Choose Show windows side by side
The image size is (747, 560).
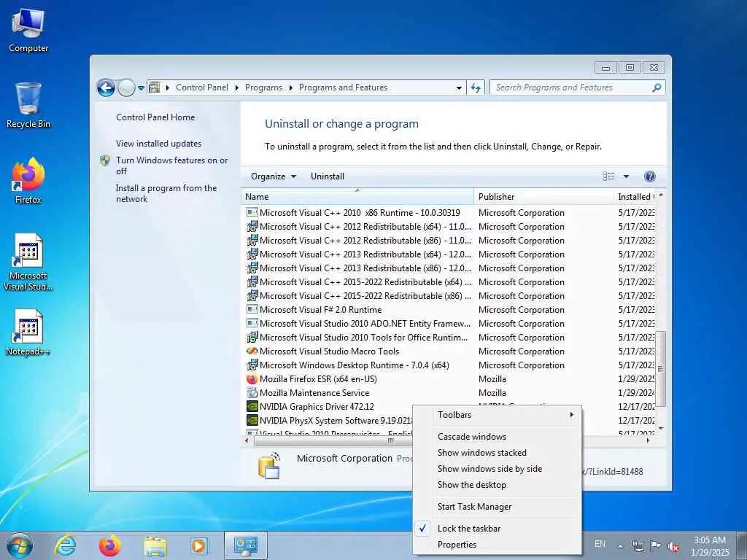[497, 469]
